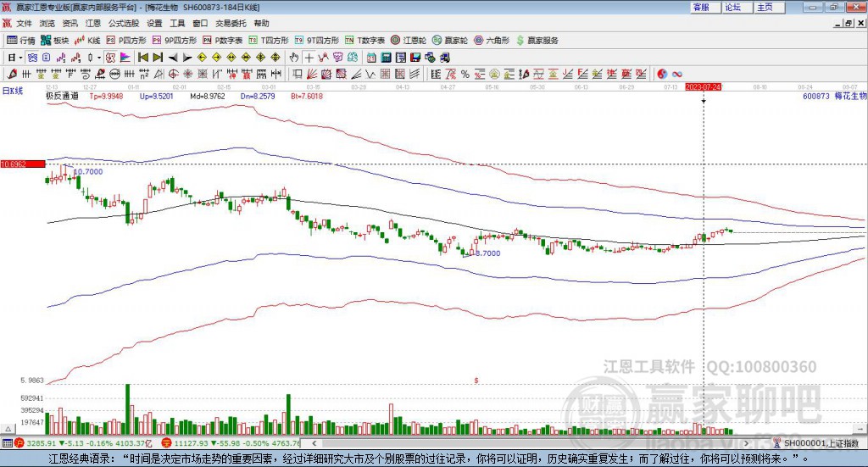The image size is (868, 467).
Task: Select the hand pan tool
Action: click(x=294, y=58)
